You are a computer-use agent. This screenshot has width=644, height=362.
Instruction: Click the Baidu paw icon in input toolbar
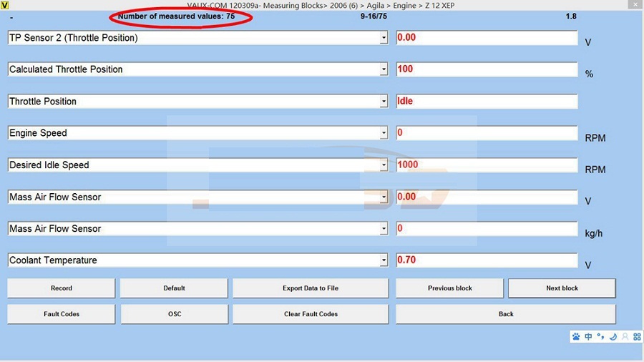click(x=576, y=336)
